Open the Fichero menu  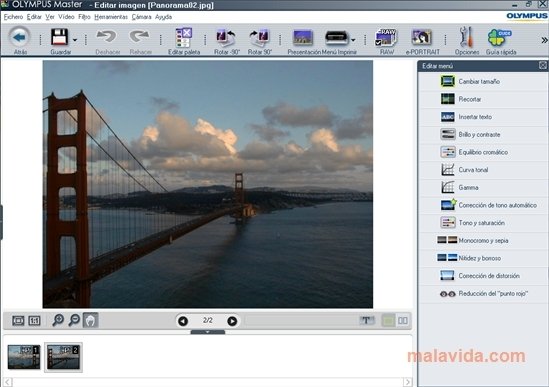(x=13, y=17)
